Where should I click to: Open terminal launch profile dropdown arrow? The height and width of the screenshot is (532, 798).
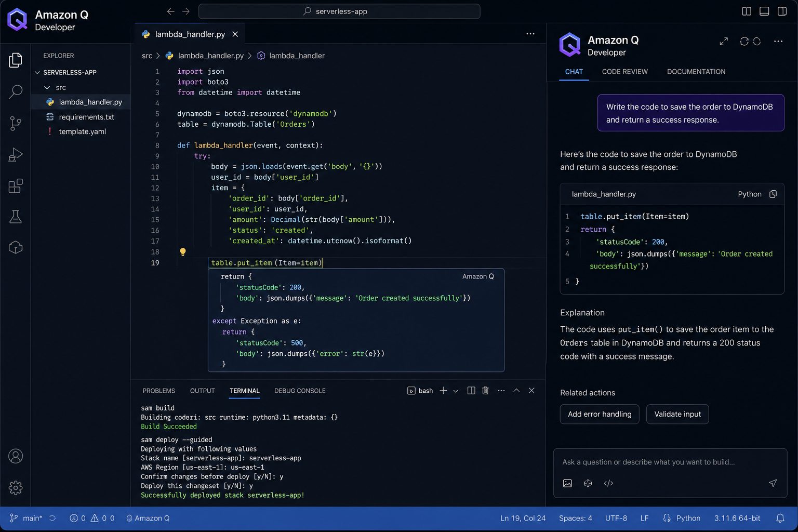[456, 391]
